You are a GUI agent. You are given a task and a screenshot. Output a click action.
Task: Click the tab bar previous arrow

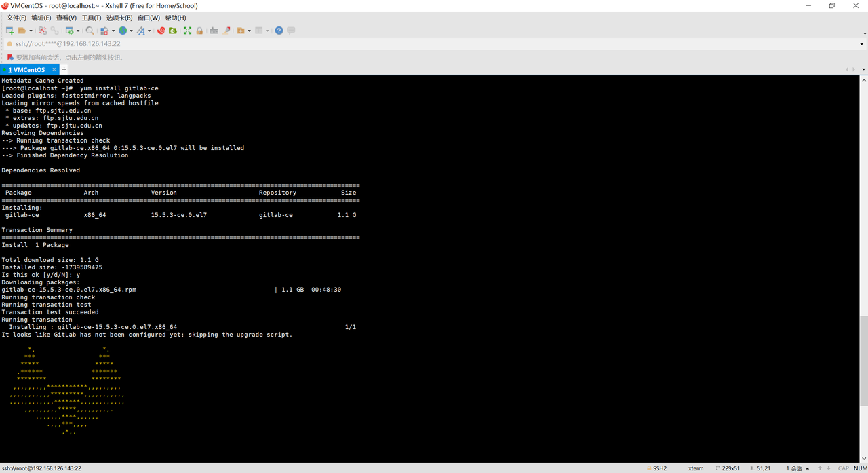(847, 70)
